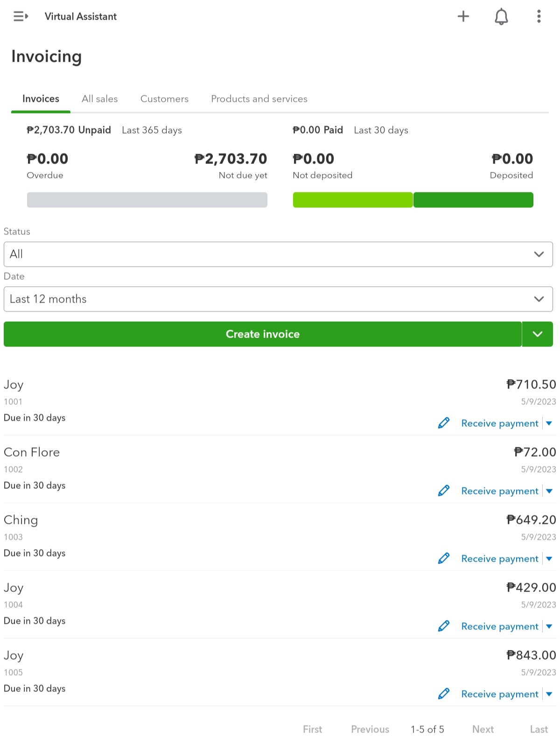Expand the Status dropdown showing All
The width and height of the screenshot is (560, 747).
pos(278,254)
